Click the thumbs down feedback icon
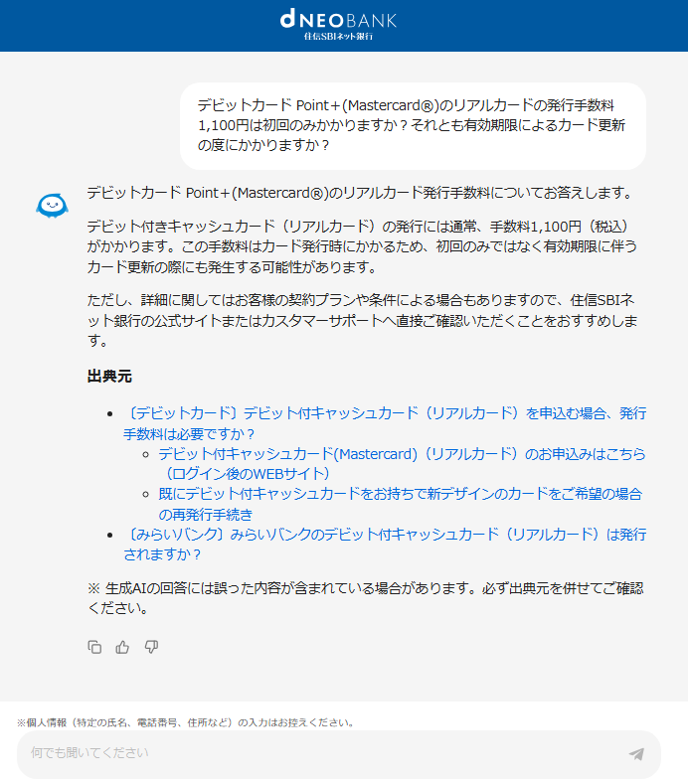Viewport: 688px width, 784px height. (x=151, y=647)
